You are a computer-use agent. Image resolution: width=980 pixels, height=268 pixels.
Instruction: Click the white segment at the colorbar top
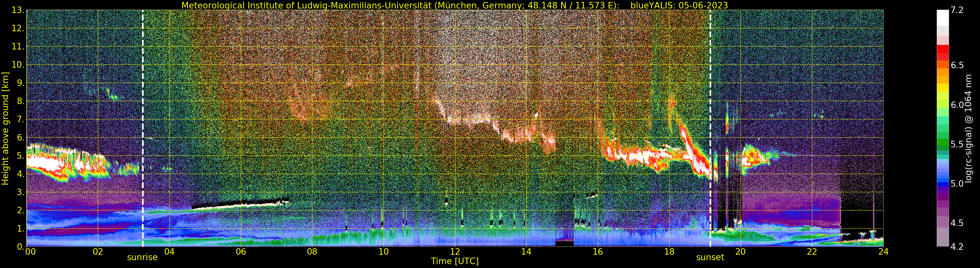pyautogui.click(x=943, y=18)
